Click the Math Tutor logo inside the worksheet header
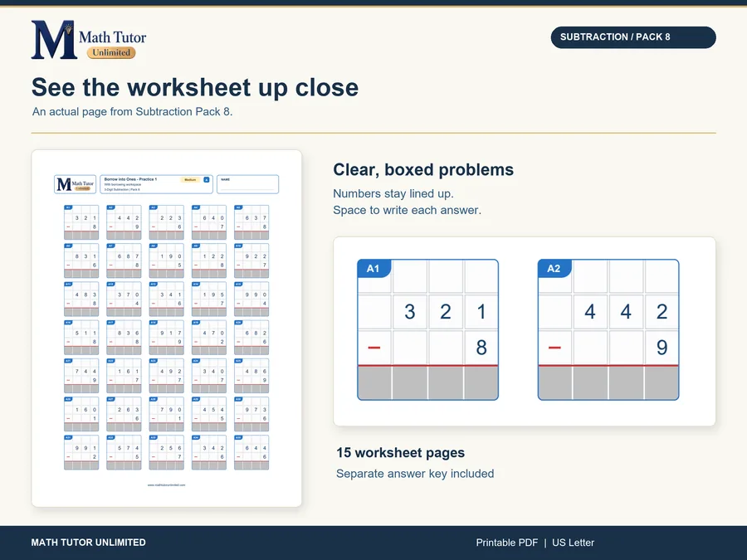This screenshot has height=560, width=747. click(x=76, y=184)
